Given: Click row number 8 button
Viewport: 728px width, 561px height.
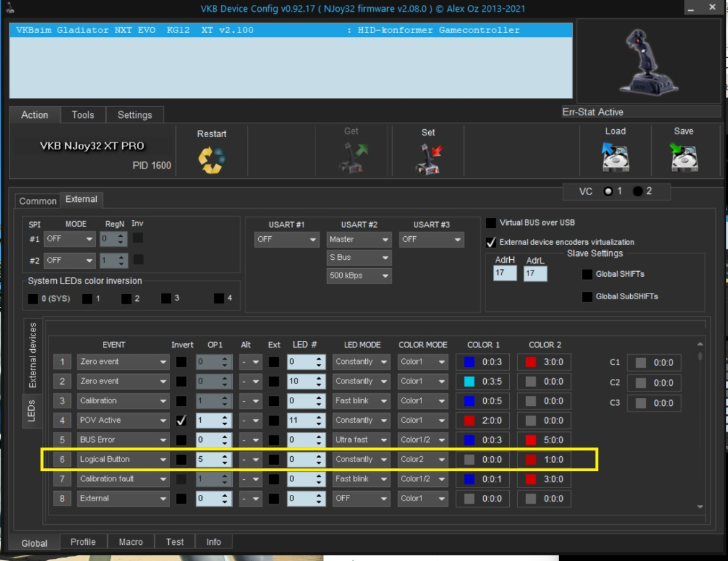Looking at the screenshot, I should point(62,498).
